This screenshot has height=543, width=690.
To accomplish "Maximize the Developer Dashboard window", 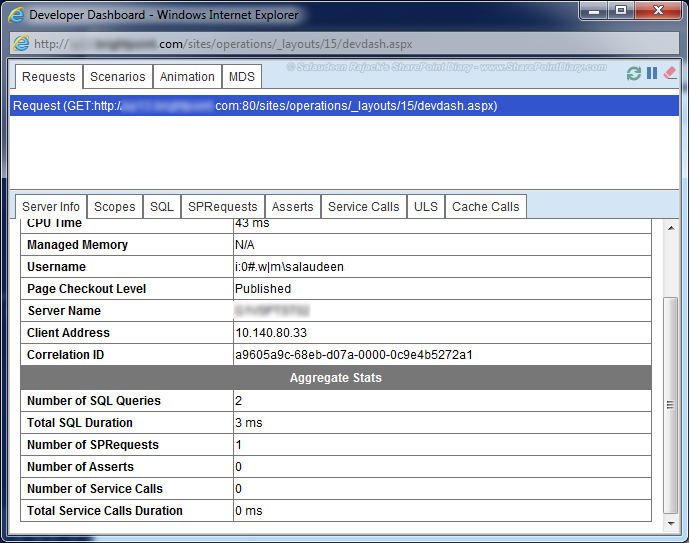I will click(621, 11).
